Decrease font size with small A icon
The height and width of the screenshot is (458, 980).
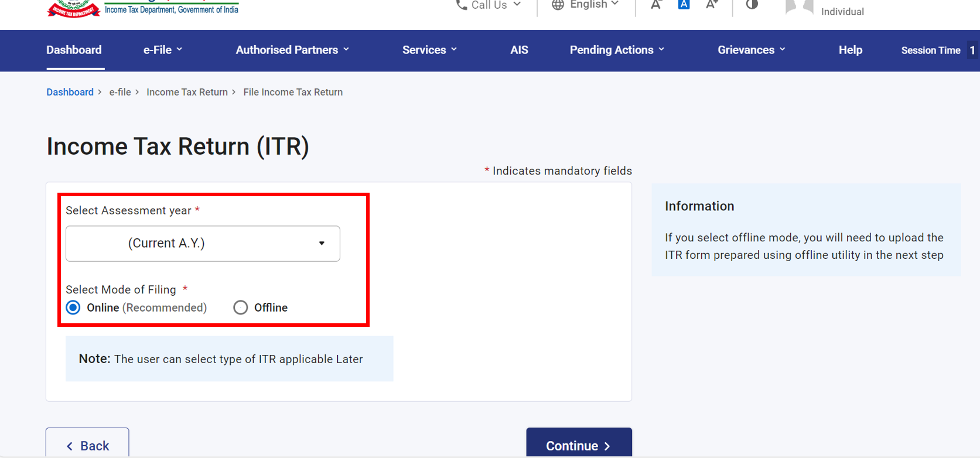pos(656,5)
